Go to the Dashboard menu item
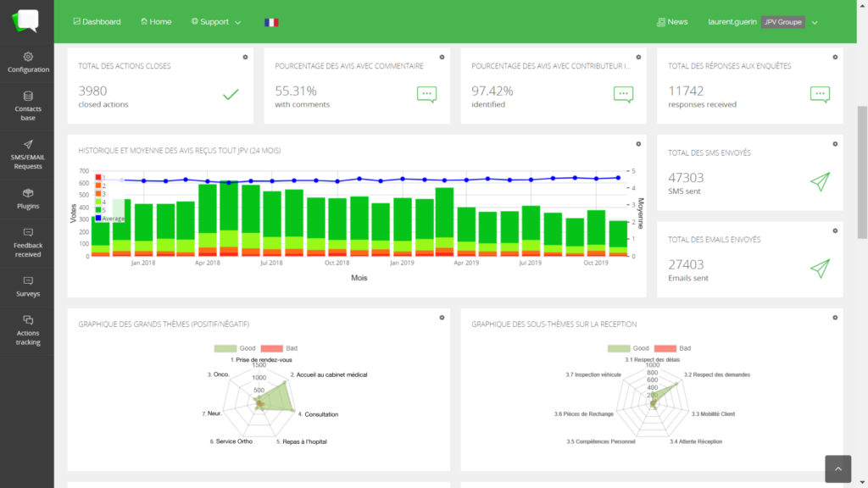The image size is (868, 488). (x=97, y=21)
